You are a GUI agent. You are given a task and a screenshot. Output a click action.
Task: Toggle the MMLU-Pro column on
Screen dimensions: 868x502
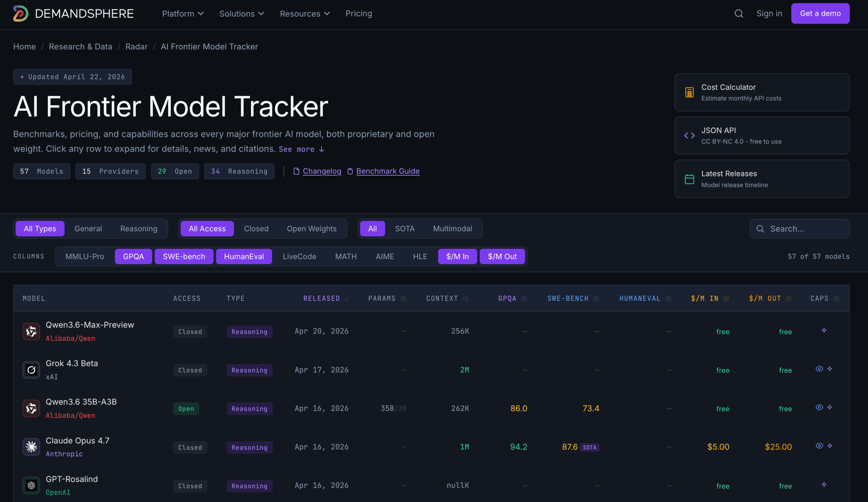tap(84, 257)
